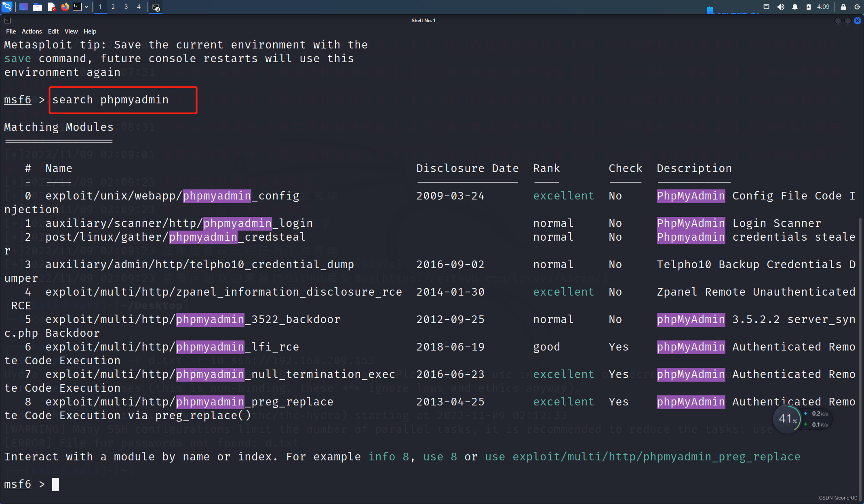This screenshot has width=864, height=504.
Task: Click the first 'msf6' prompt label
Action: (17, 100)
